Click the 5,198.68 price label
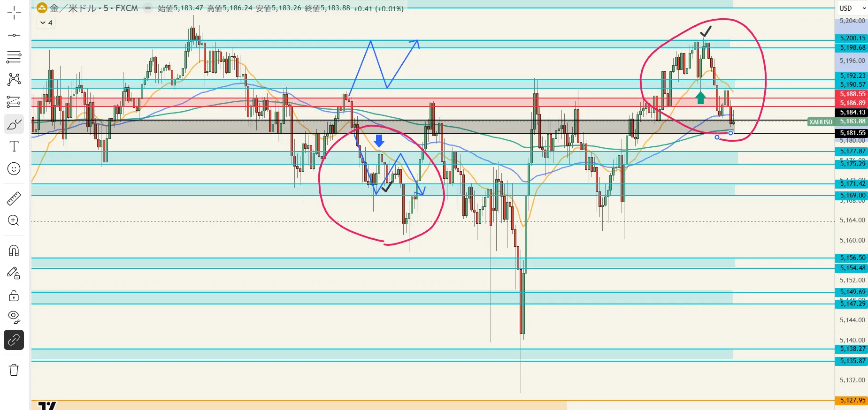Viewport: 868px width, 410px height. [x=853, y=47]
